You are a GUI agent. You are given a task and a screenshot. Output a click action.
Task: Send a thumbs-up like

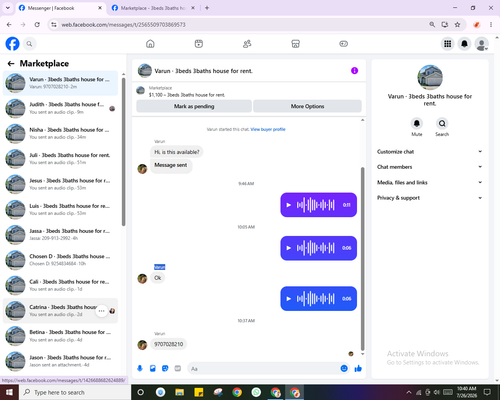coord(358,368)
